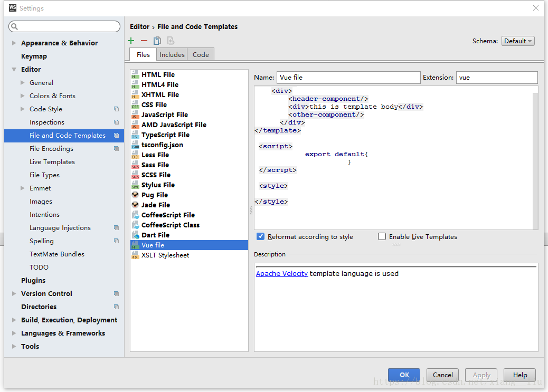Click the CSS File template icon

(x=135, y=104)
